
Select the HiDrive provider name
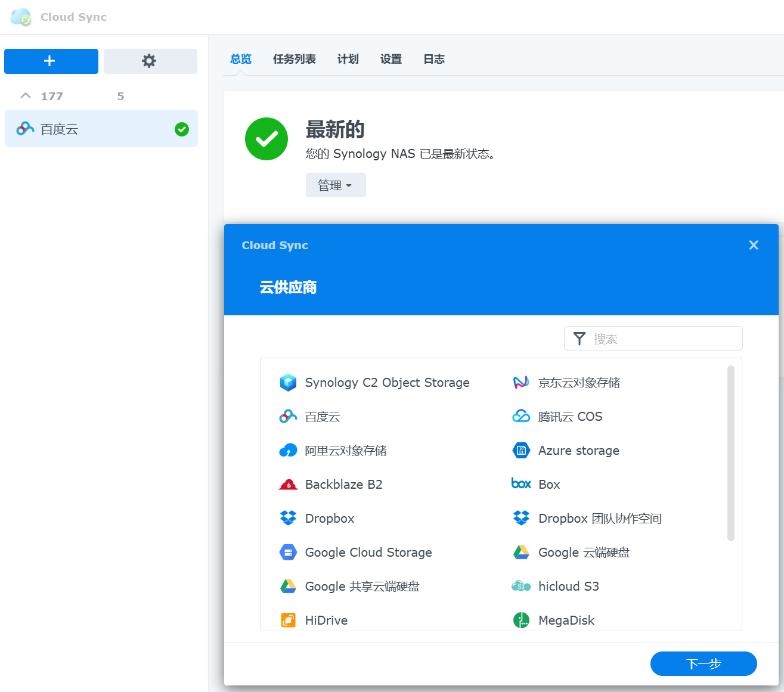coord(326,620)
